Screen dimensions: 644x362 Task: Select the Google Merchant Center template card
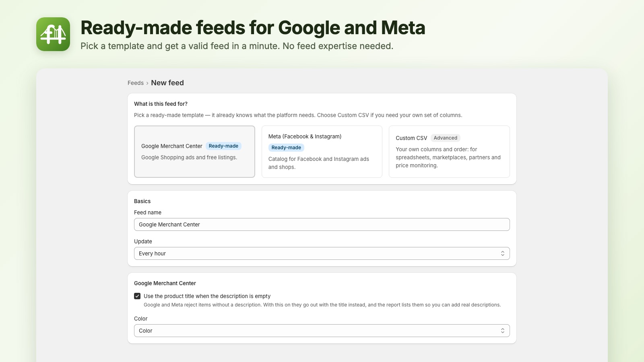194,152
